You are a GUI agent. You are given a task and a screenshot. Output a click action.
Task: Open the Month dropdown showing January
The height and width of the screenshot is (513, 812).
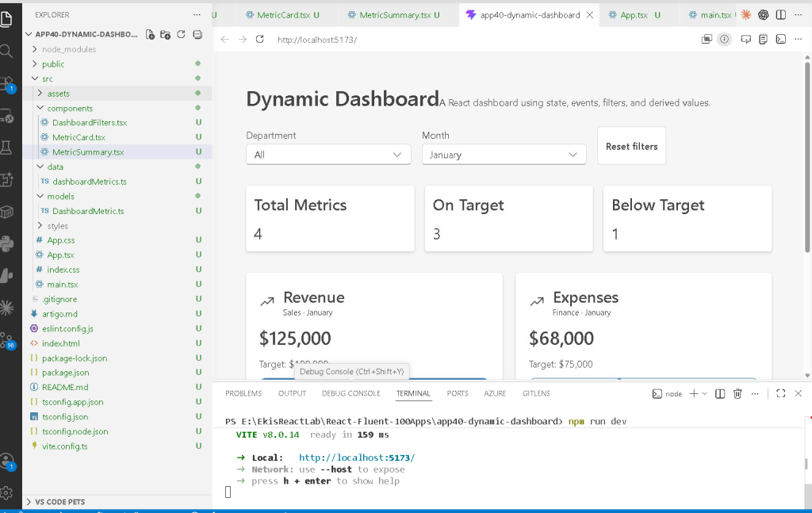(504, 155)
